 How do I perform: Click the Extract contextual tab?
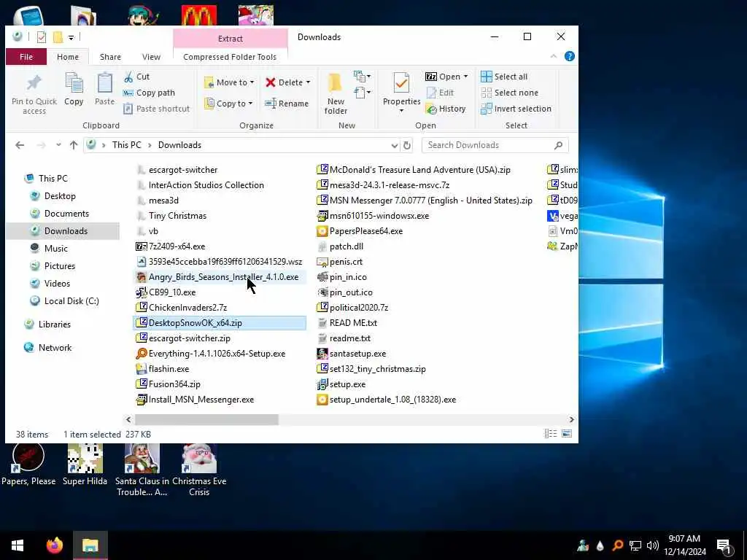[230, 39]
